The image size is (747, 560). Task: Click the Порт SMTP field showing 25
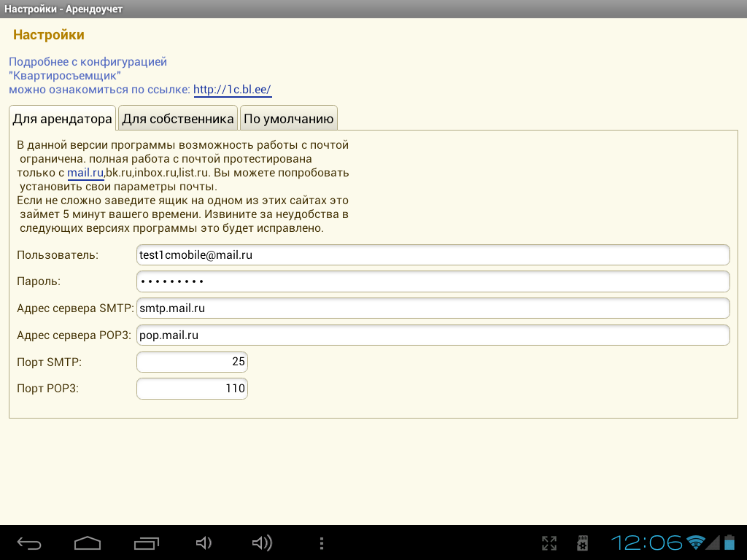pos(192,362)
